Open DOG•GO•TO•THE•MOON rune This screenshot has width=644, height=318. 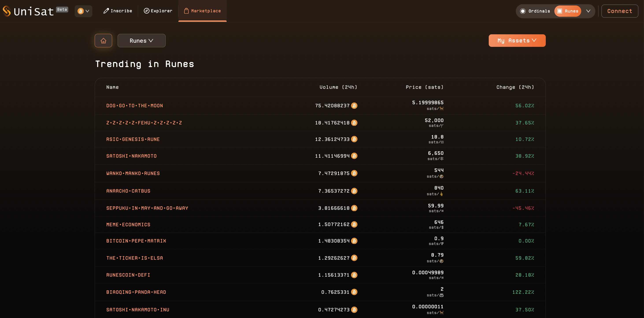(x=135, y=106)
